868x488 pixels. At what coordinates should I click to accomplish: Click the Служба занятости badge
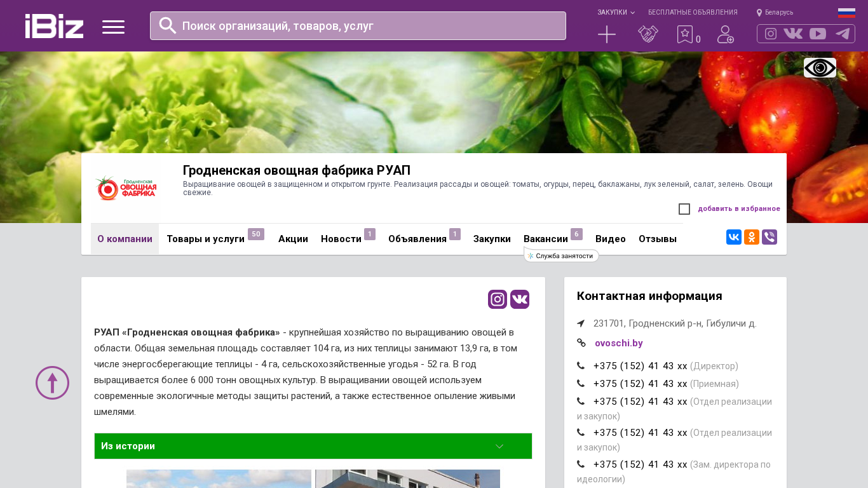click(562, 255)
